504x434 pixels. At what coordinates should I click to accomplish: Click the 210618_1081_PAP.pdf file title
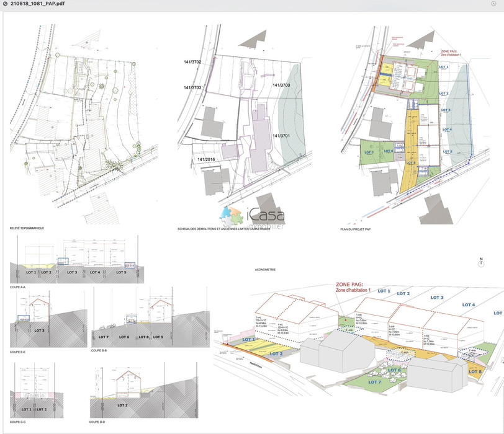tap(38, 4)
